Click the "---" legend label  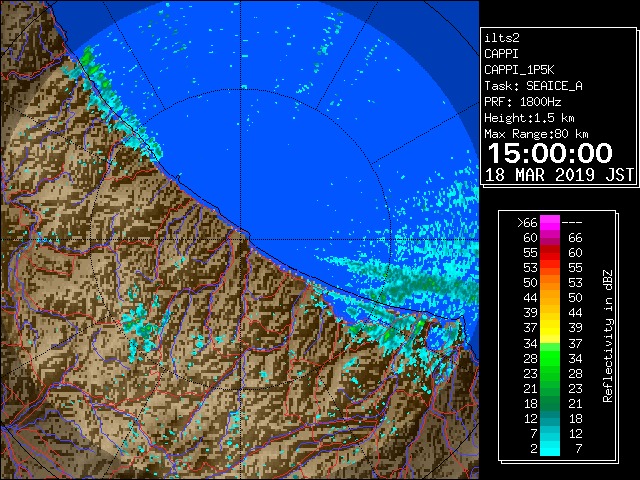pos(572,223)
